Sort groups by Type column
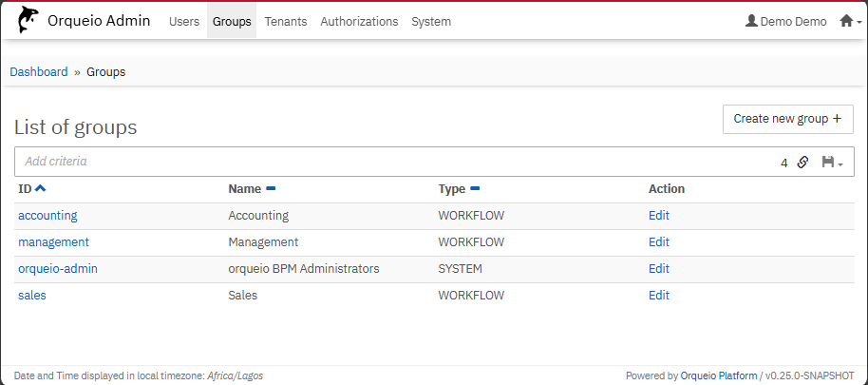Screen dimensions: 868x385 coord(475,189)
